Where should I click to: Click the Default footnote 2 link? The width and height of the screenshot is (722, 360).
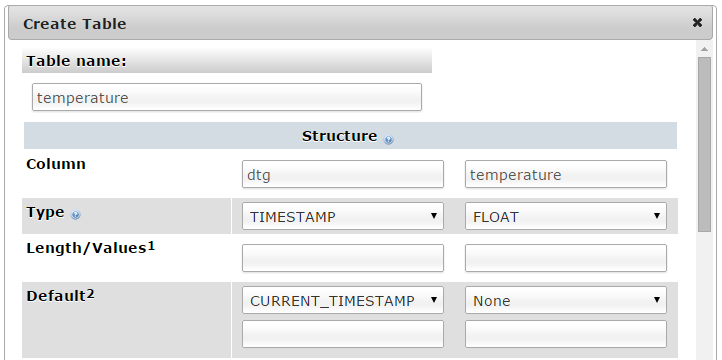[90, 294]
